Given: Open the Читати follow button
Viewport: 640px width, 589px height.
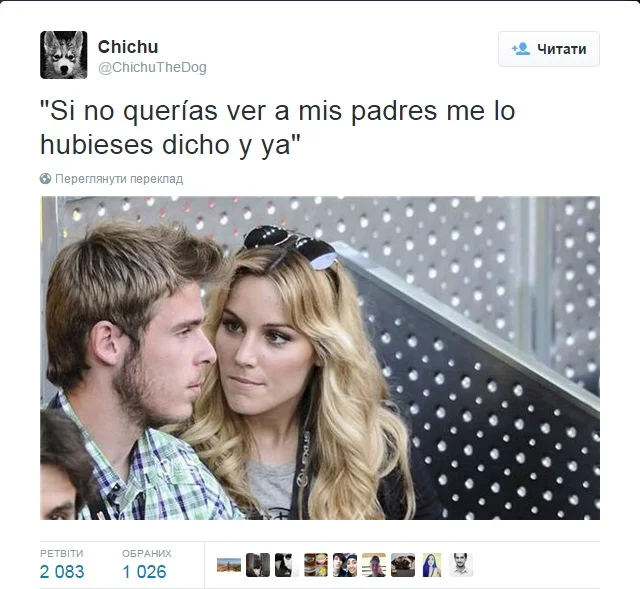Looking at the screenshot, I should pyautogui.click(x=549, y=49).
